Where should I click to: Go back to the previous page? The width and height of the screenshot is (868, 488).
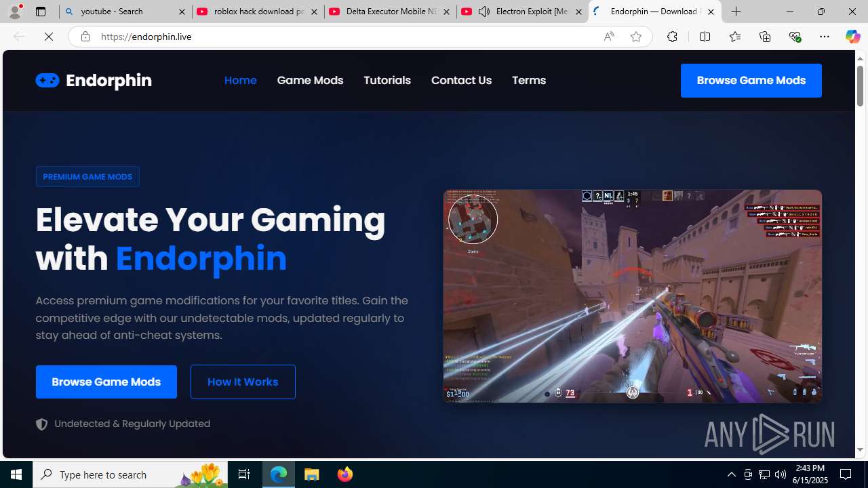click(x=19, y=37)
